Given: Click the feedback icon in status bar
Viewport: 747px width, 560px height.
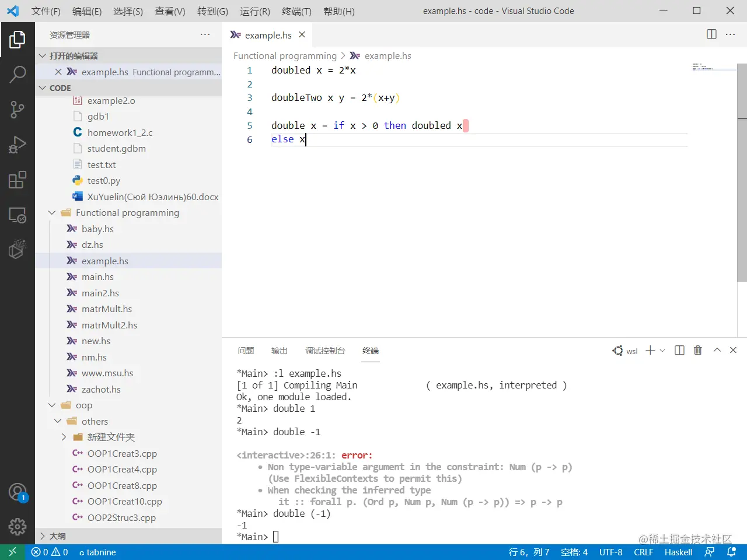Looking at the screenshot, I should (x=710, y=552).
